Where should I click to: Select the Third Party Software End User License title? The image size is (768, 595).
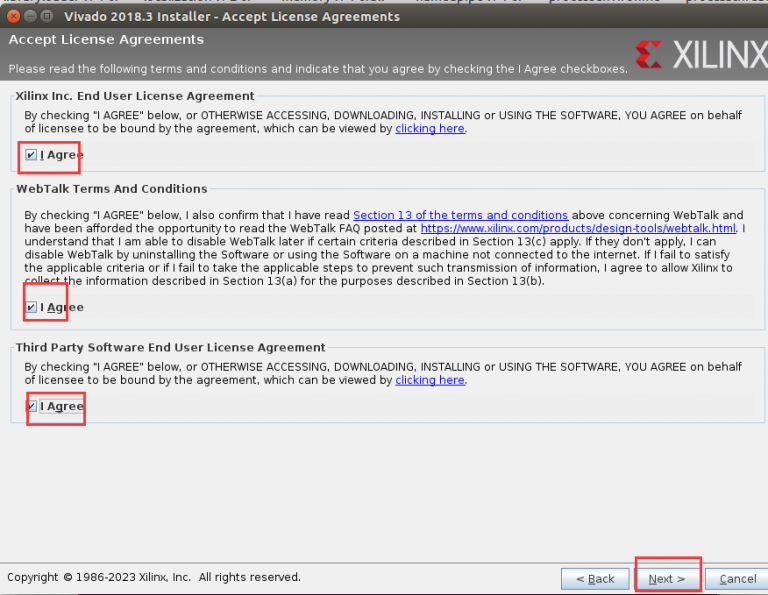pos(171,347)
